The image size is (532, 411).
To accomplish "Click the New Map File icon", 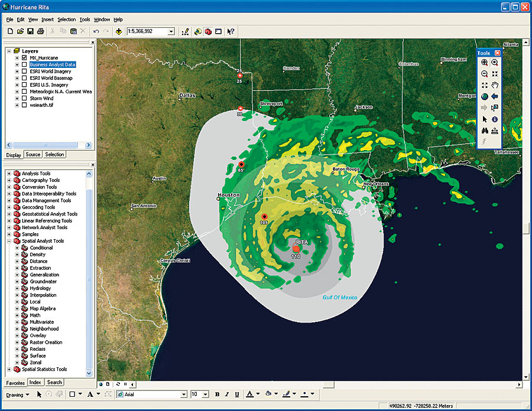I will point(10,31).
